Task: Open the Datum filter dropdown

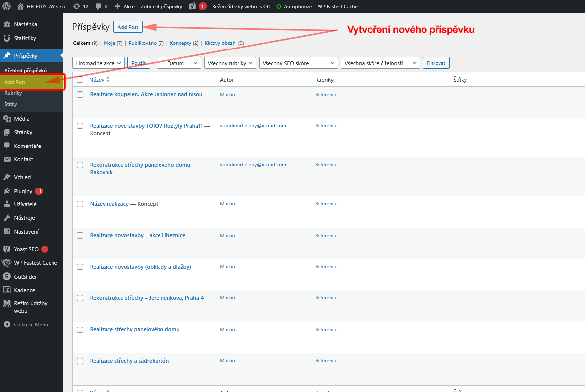Action: click(x=179, y=63)
